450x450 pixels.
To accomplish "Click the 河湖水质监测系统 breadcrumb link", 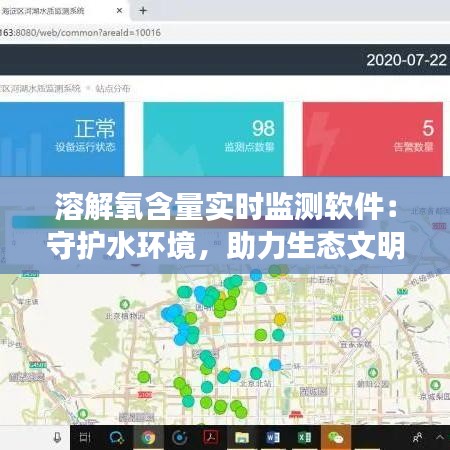I will point(40,88).
